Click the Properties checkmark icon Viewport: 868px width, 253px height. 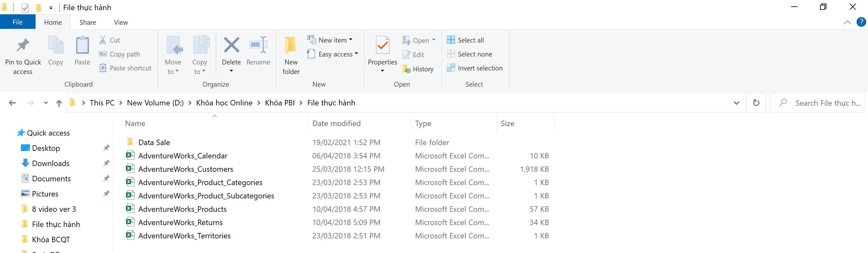point(382,45)
